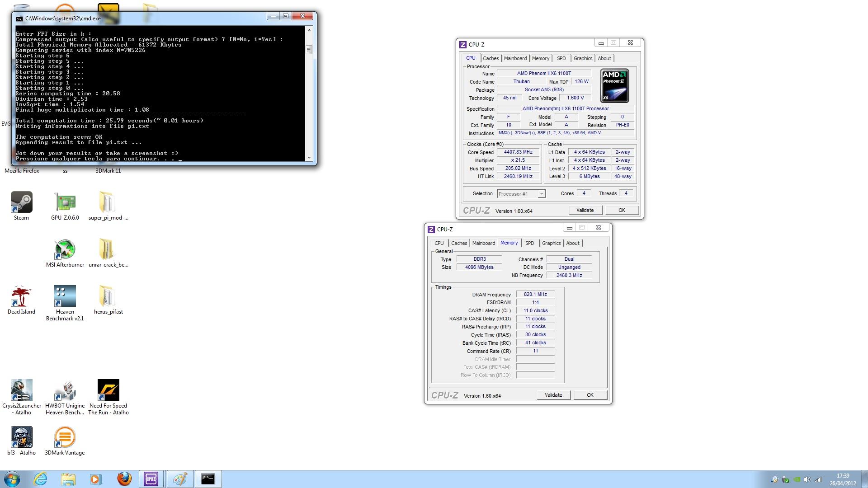The image size is (868, 488).
Task: Click the cmd.exe window title icon
Action: pyautogui.click(x=19, y=19)
